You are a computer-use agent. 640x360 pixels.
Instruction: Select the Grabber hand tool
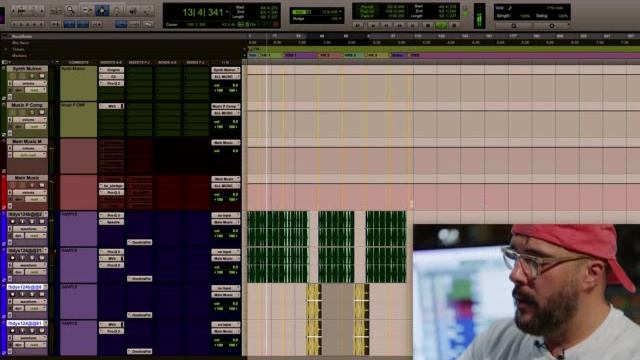tap(117, 10)
